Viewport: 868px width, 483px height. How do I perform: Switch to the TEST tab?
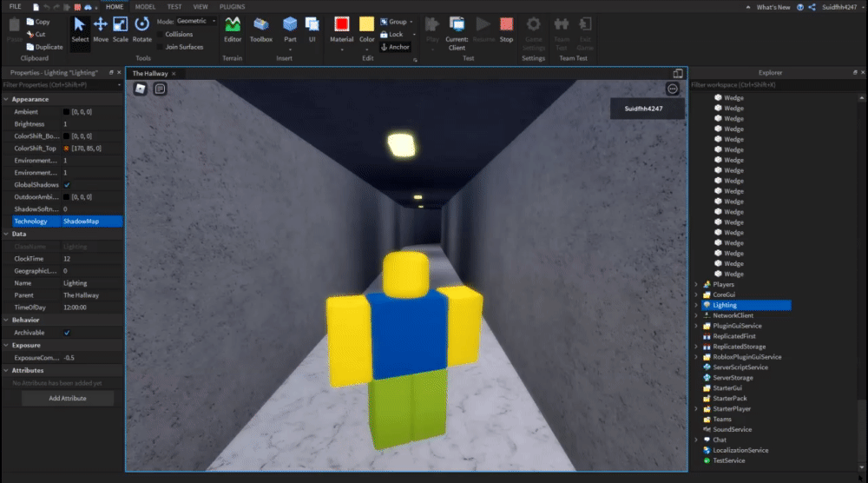click(174, 7)
